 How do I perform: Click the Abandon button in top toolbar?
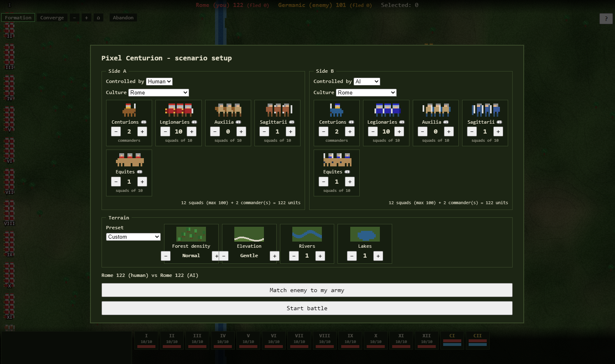click(x=123, y=18)
